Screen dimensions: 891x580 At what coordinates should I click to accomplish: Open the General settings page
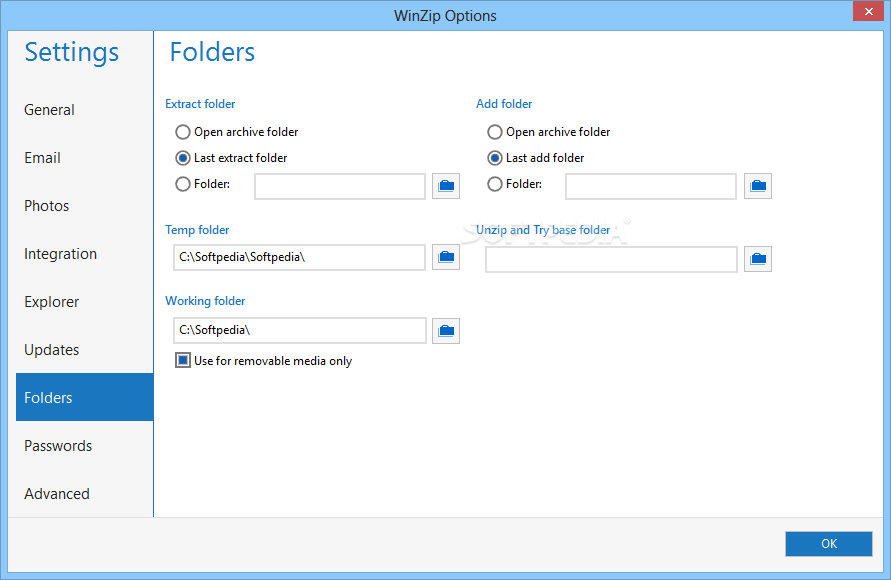85,110
